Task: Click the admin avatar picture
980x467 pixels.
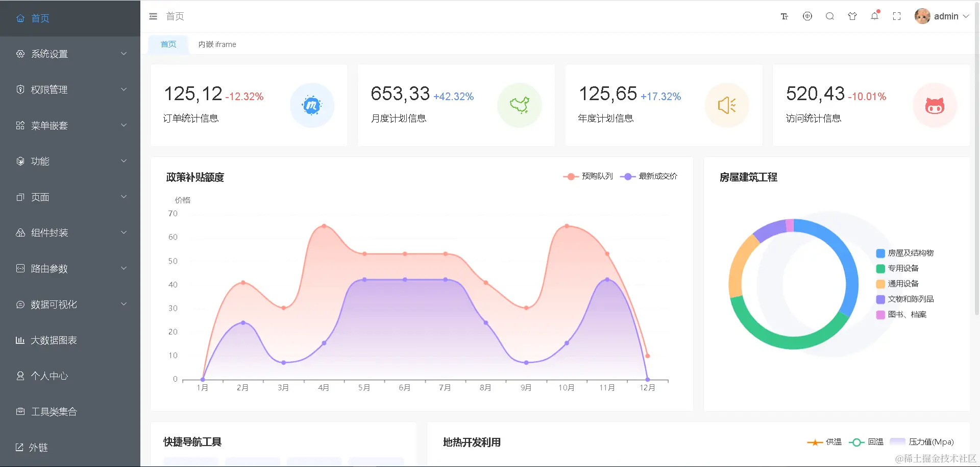Action: (922, 16)
